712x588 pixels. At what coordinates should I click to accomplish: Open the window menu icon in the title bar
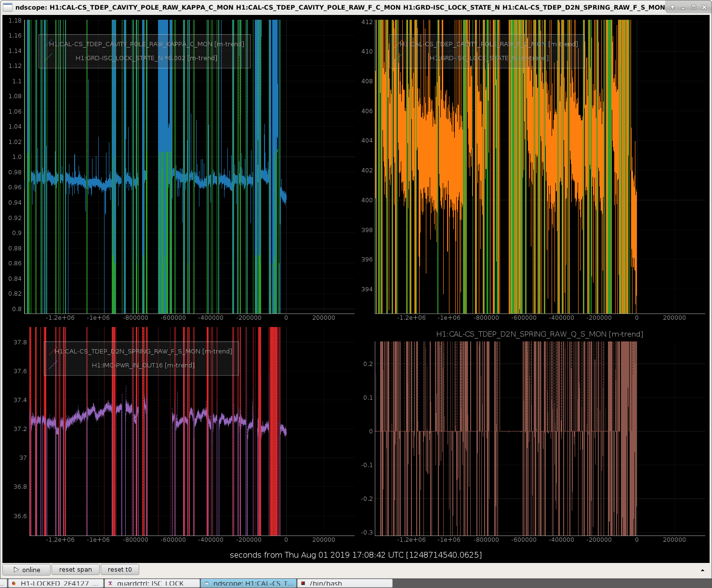click(8, 7)
